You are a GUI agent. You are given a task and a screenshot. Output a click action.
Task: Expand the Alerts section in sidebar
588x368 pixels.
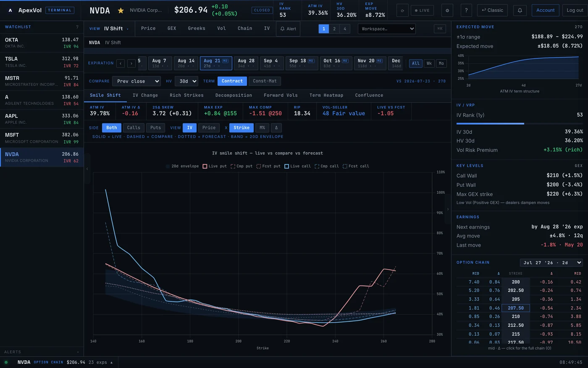(x=42, y=352)
